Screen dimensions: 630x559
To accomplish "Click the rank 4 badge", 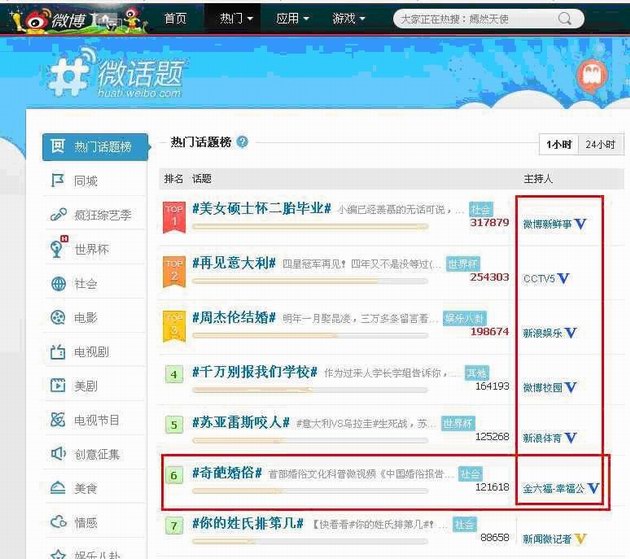I will (174, 374).
